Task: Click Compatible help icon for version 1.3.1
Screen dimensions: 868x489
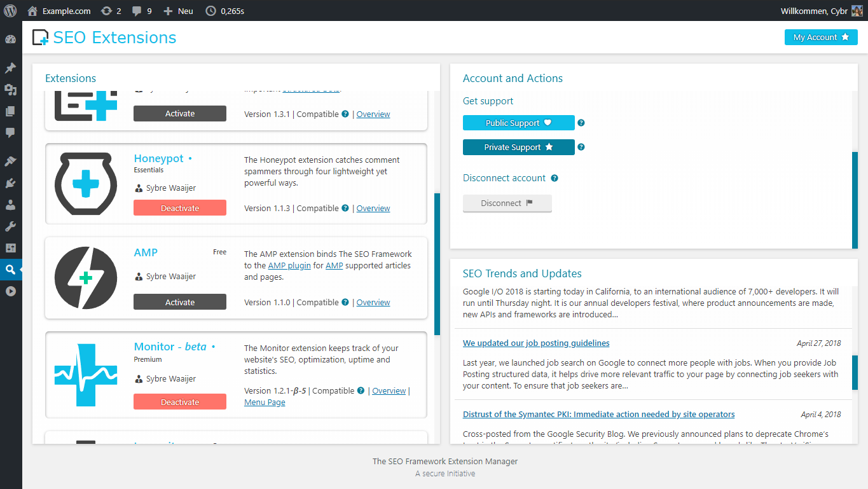Action: [345, 114]
